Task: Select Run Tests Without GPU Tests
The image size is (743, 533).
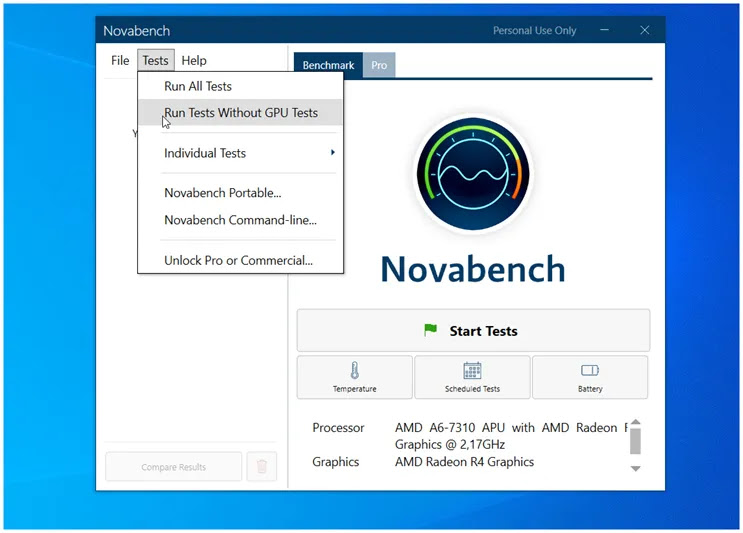Action: (x=241, y=113)
